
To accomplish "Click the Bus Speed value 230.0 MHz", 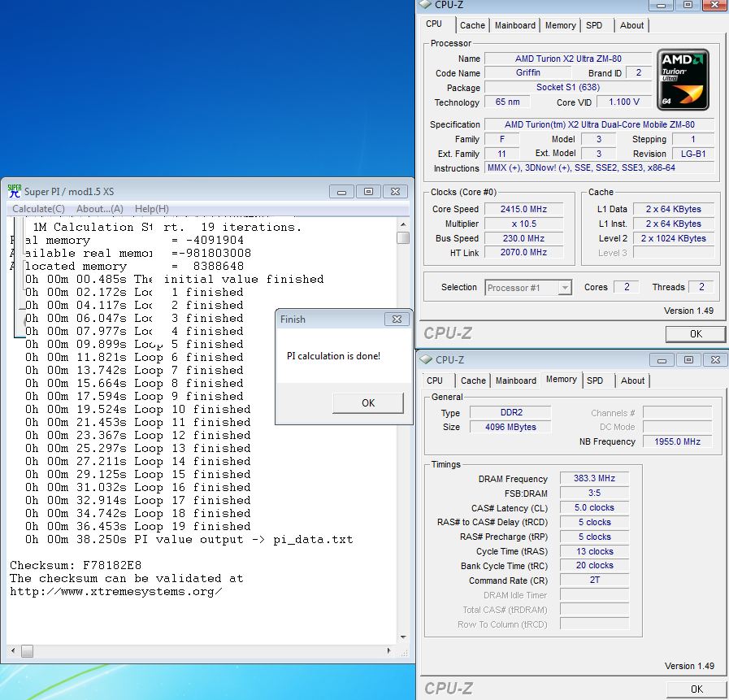I will [523, 238].
